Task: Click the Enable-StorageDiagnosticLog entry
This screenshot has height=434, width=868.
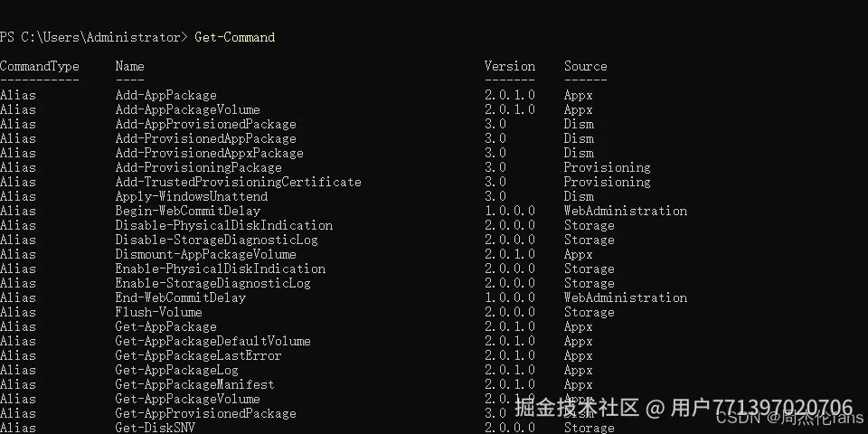Action: (x=212, y=283)
